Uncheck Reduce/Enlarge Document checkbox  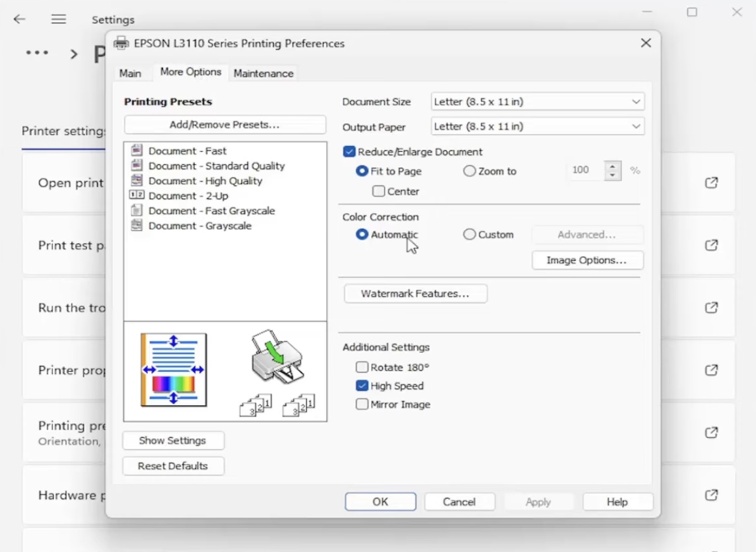349,152
